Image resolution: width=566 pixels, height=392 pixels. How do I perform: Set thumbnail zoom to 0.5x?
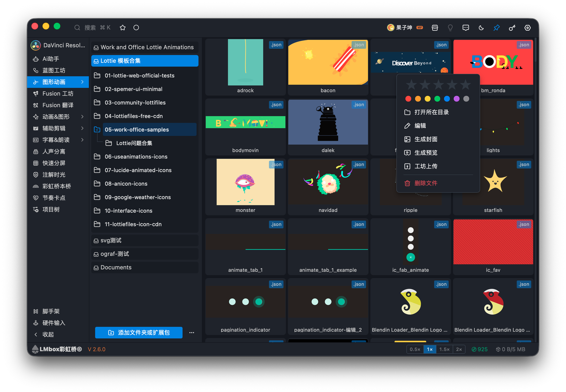(415, 349)
